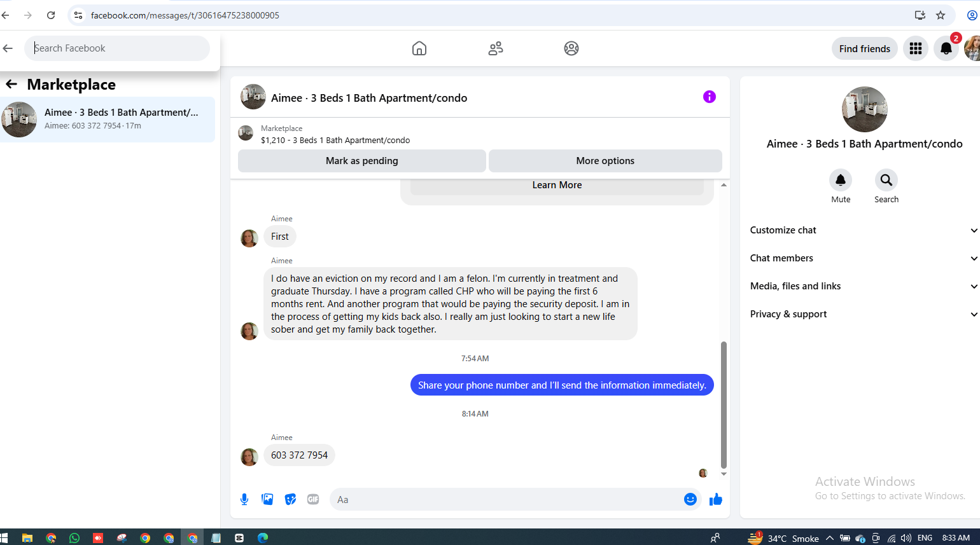Open File Explorer from the taskbar
The height and width of the screenshot is (545, 980).
[27, 538]
